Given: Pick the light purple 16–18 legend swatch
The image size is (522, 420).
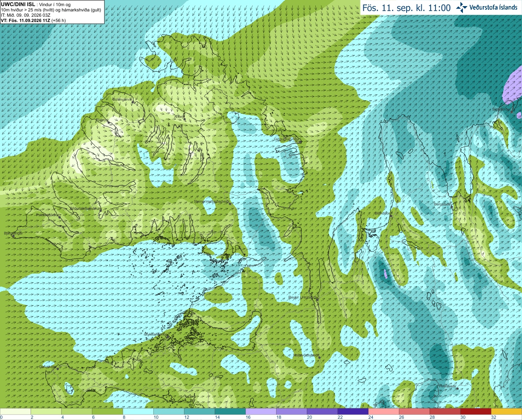Looking at the screenshot, I should tap(261, 411).
